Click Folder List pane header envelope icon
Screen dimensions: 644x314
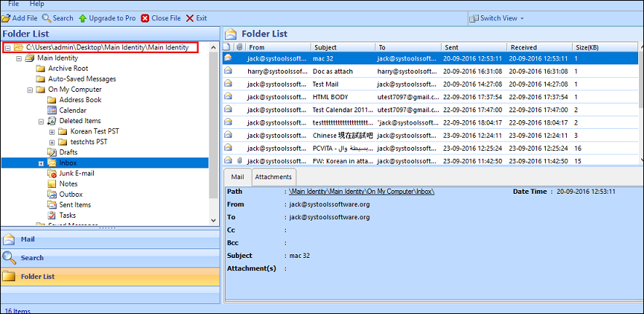[231, 34]
